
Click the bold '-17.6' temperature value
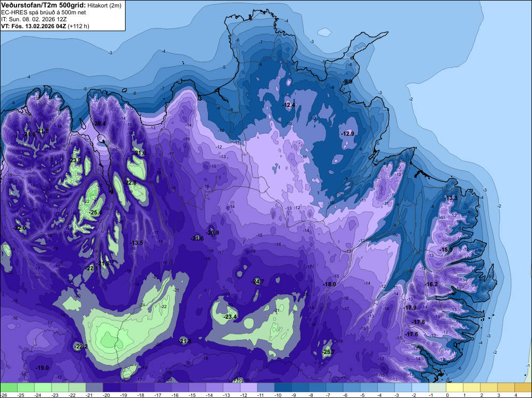click(x=412, y=334)
